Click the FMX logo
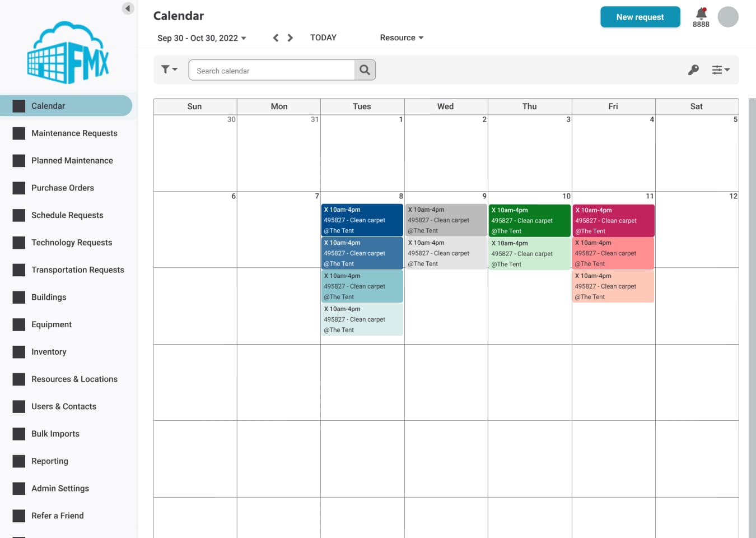756x538 pixels. (x=68, y=53)
